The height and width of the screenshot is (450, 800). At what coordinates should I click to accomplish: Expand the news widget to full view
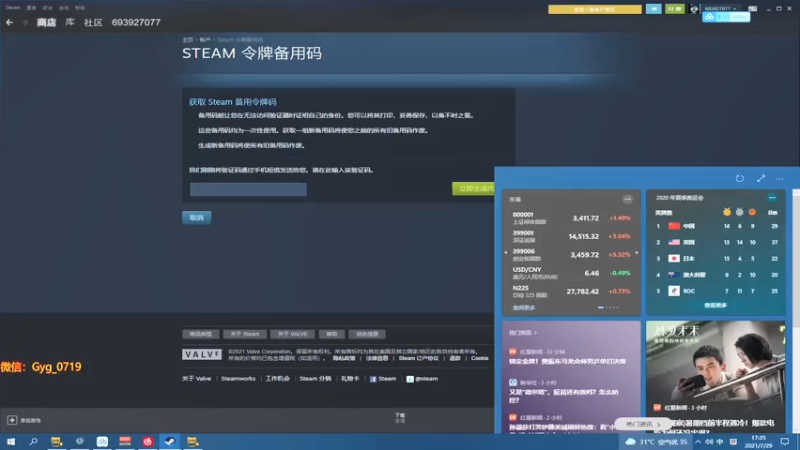761,178
